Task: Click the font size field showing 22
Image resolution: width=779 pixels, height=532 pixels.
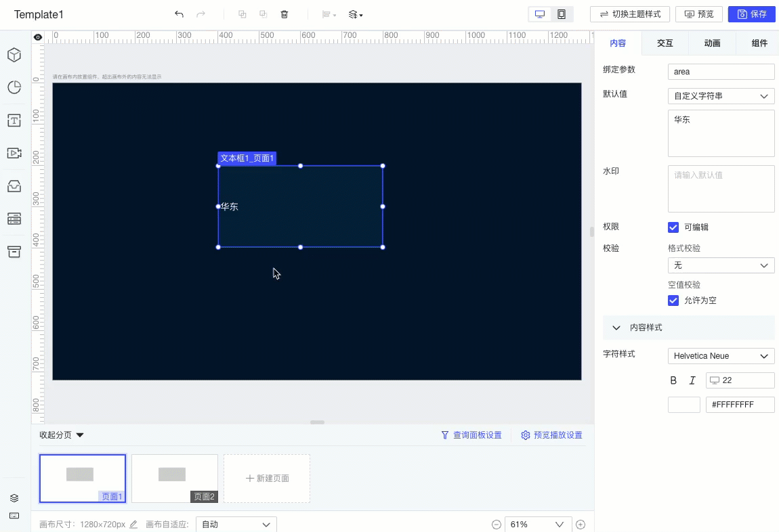Action: (740, 380)
